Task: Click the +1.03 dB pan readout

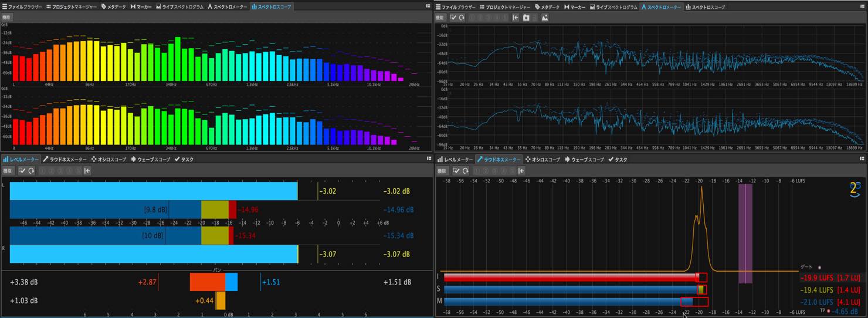Action: tap(24, 300)
